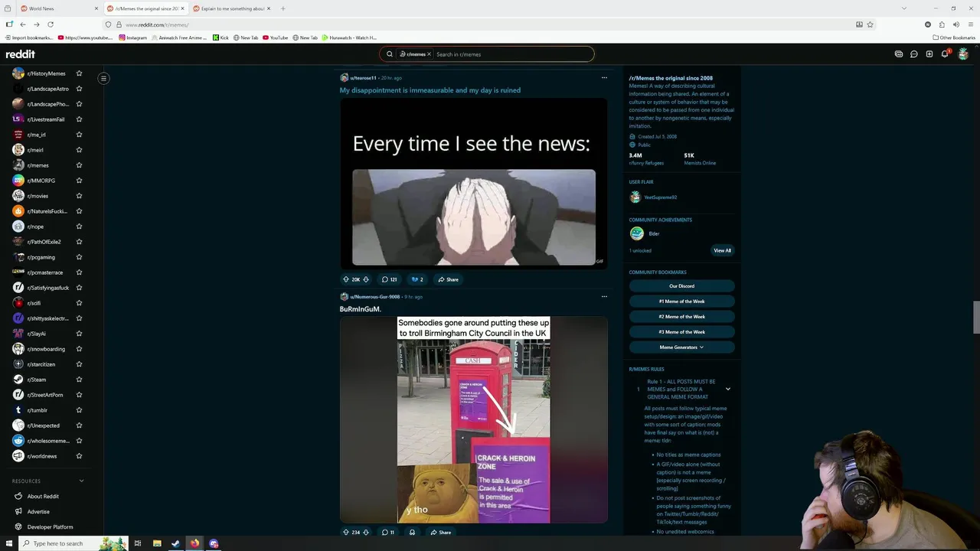Toggle favorite star for r/pcgaming
980x551 pixels.
tap(79, 257)
